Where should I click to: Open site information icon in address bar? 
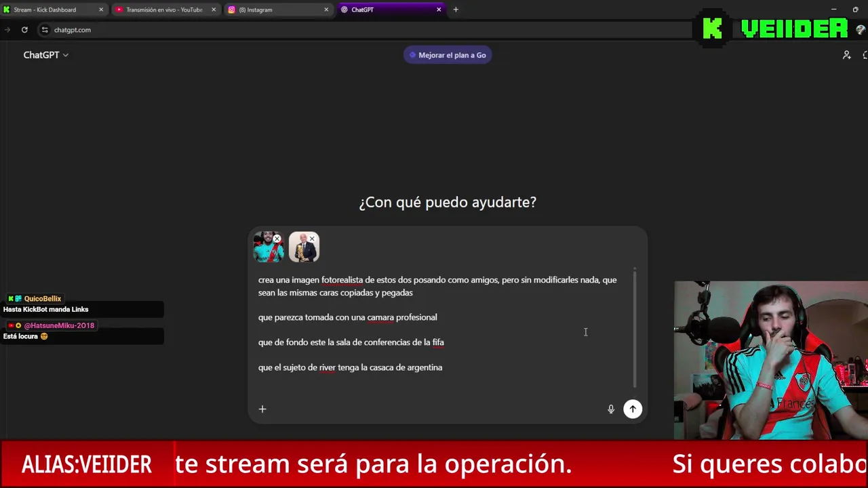(x=45, y=30)
